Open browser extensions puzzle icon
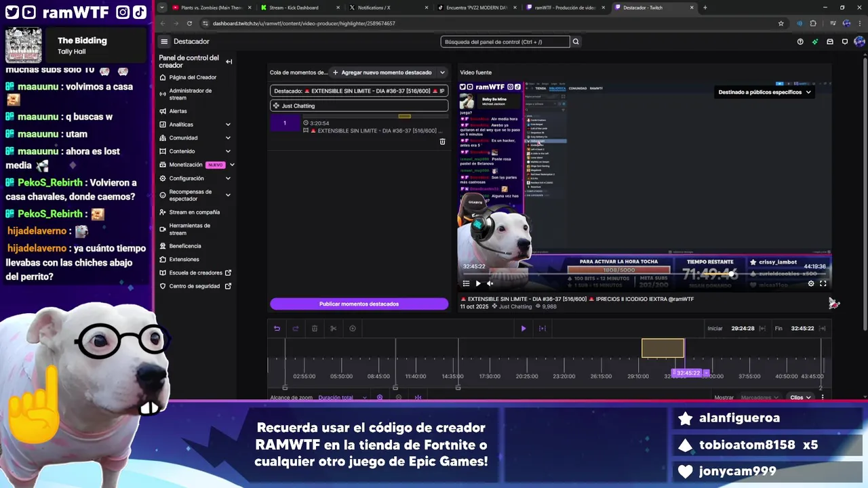868x488 pixels. [x=813, y=23]
